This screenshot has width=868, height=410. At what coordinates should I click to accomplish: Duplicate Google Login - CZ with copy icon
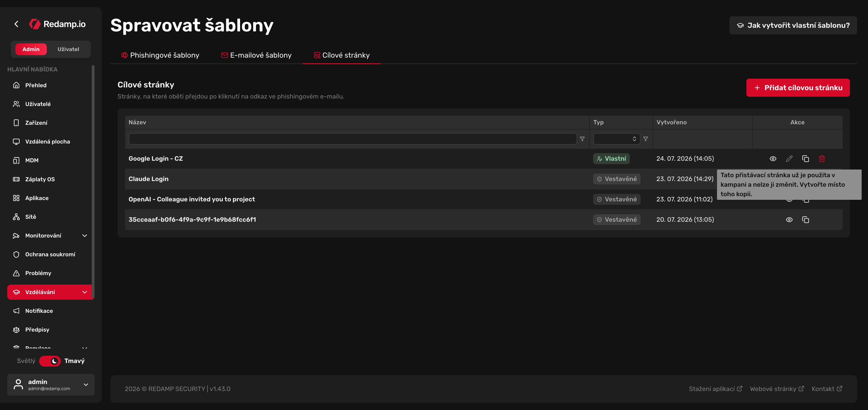point(806,159)
